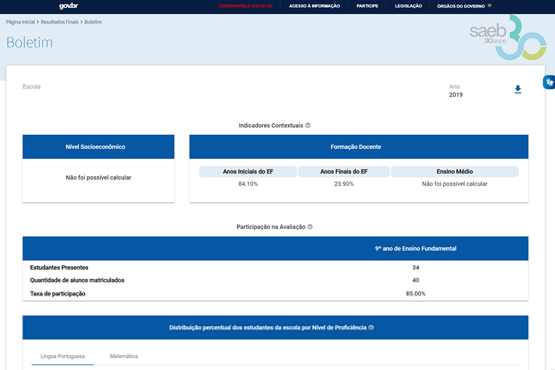Screen dimensions: 555x370
Task: Click Boletim breadcrumb item
Action: 93,22
